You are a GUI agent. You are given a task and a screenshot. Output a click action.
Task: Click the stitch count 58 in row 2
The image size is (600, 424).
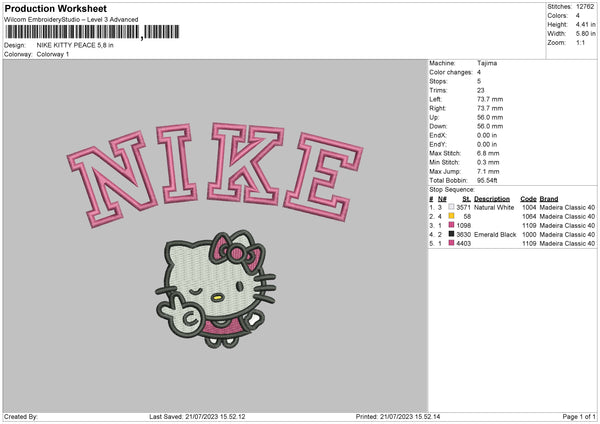click(467, 217)
